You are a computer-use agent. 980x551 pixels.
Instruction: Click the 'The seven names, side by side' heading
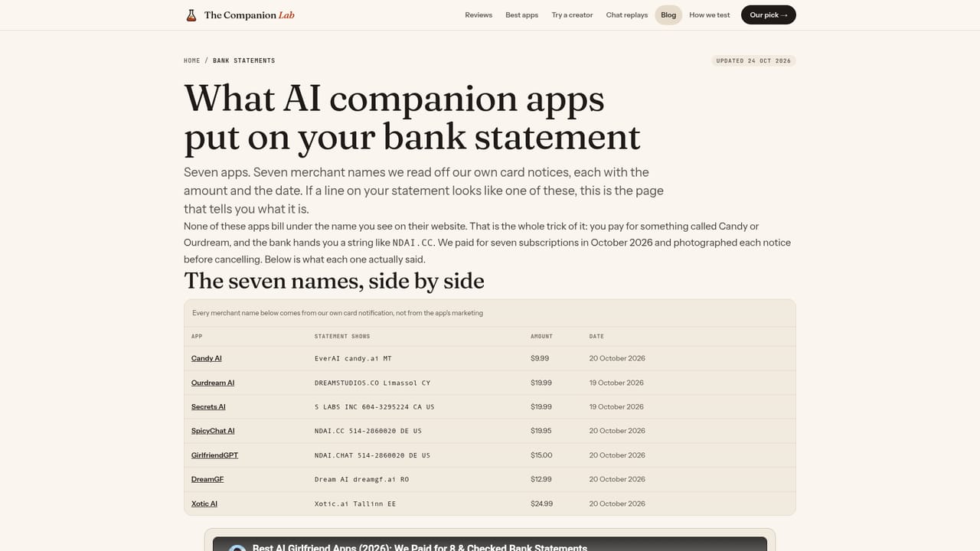pos(334,281)
